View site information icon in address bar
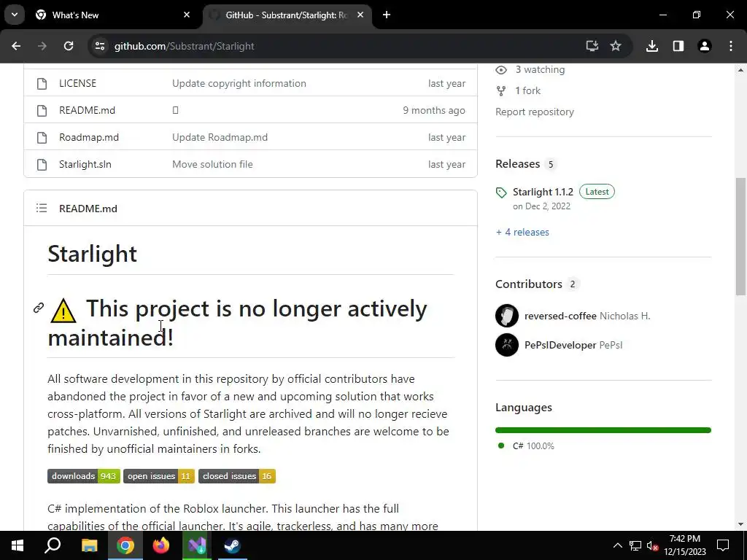 [99, 46]
